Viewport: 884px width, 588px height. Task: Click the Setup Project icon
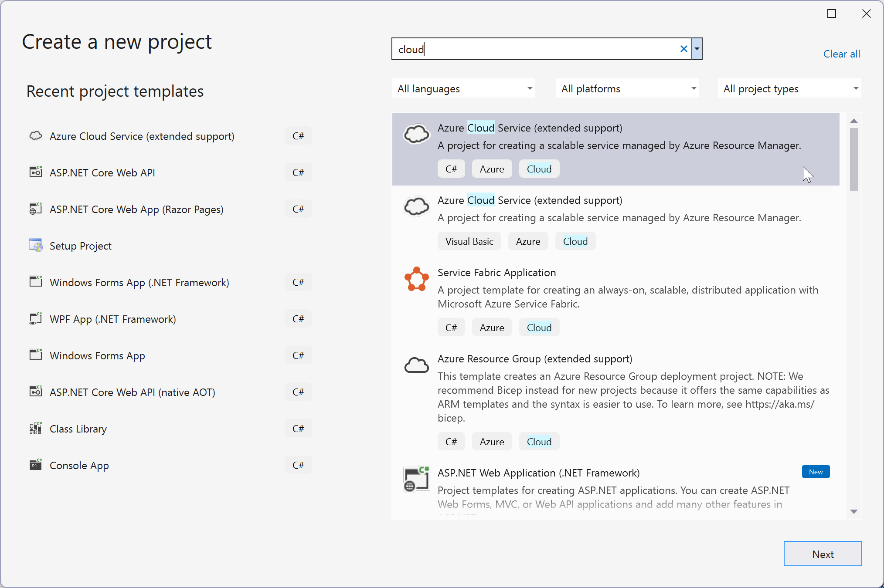coord(35,246)
